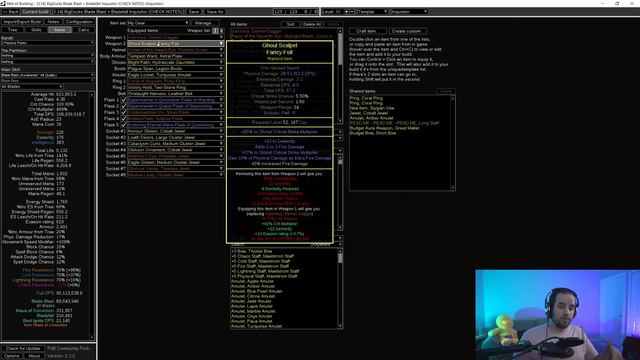Click the Craft item button

click(x=367, y=31)
